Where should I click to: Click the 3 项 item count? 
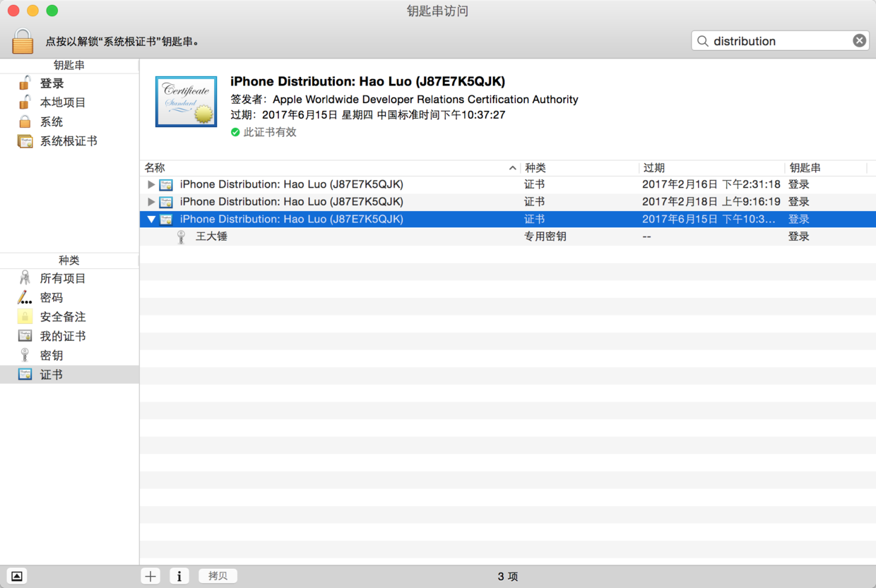[x=508, y=577]
